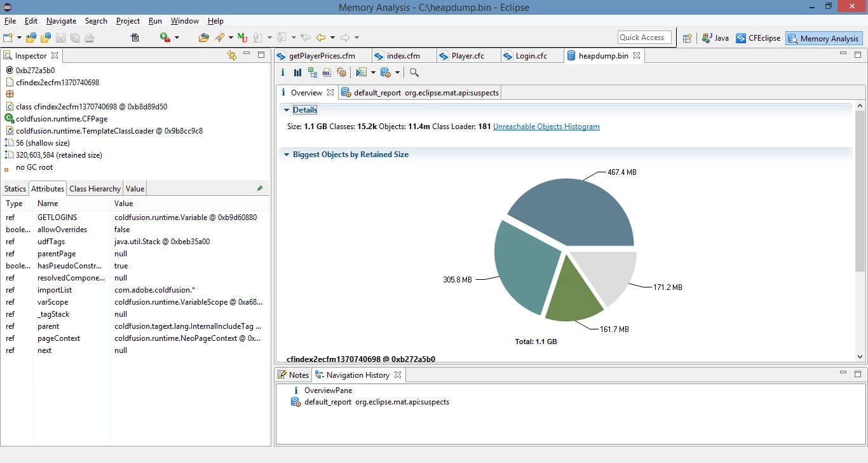Open the Back history dropdown arrow
Image resolution: width=868 pixels, height=463 pixels.
point(332,38)
